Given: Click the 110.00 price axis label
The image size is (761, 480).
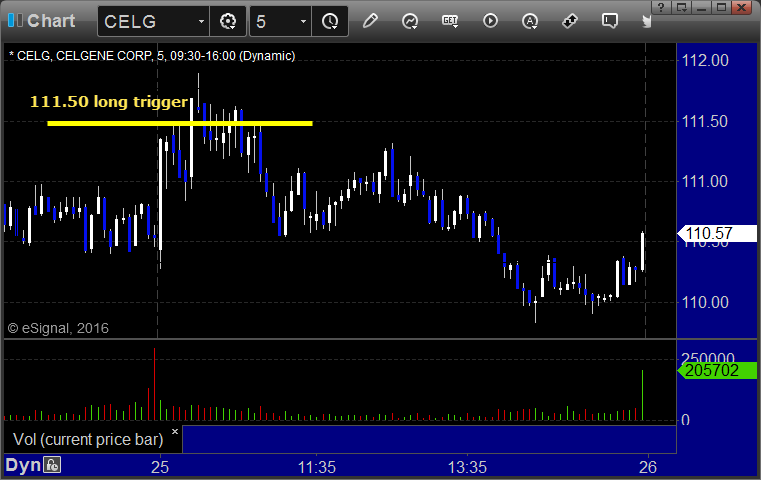Looking at the screenshot, I should (705, 302).
